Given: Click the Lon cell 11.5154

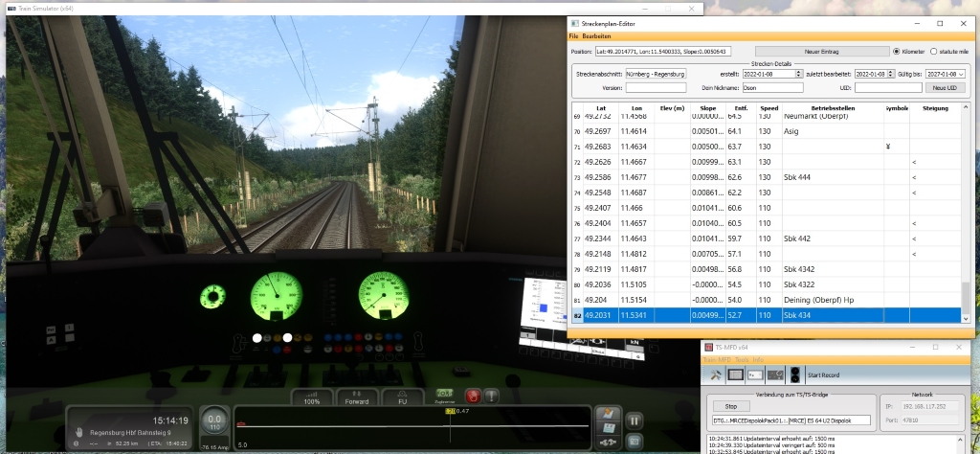Looking at the screenshot, I should pos(636,300).
